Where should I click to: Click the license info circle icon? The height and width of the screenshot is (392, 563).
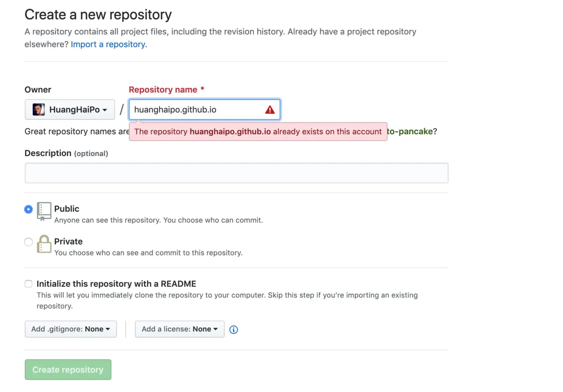click(x=234, y=330)
